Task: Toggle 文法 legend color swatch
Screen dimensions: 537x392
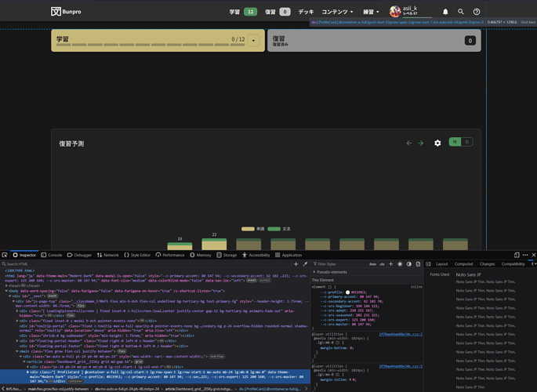Action: click(x=274, y=229)
